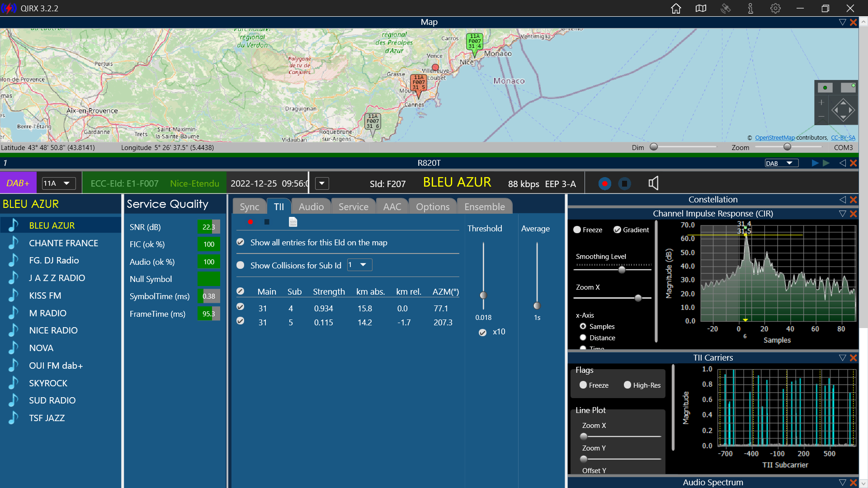Toggle Show all entries for this EId checkbox

coord(241,242)
